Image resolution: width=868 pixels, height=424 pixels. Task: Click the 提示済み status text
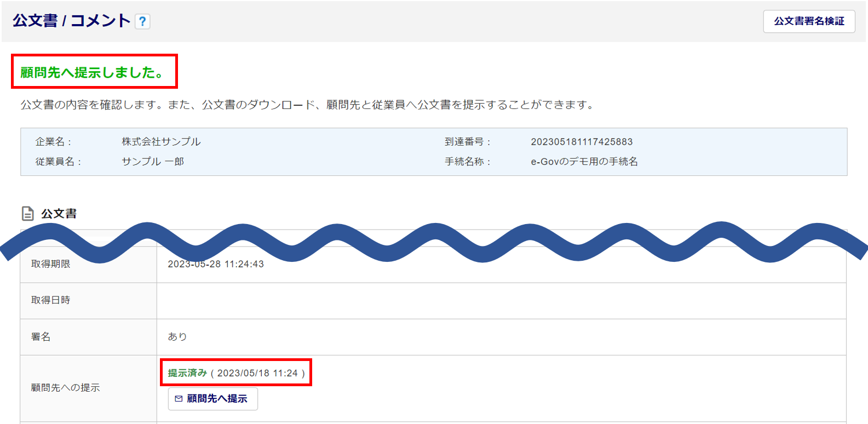pyautogui.click(x=187, y=373)
